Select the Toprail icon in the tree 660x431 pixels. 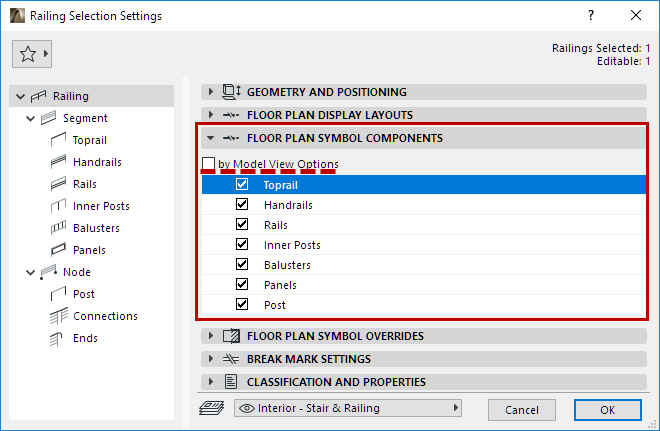tap(58, 140)
